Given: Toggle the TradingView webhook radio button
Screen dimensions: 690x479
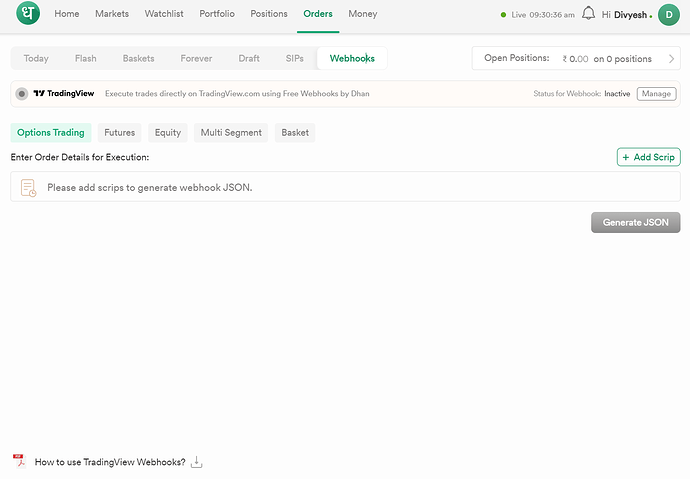Looking at the screenshot, I should click(x=22, y=94).
